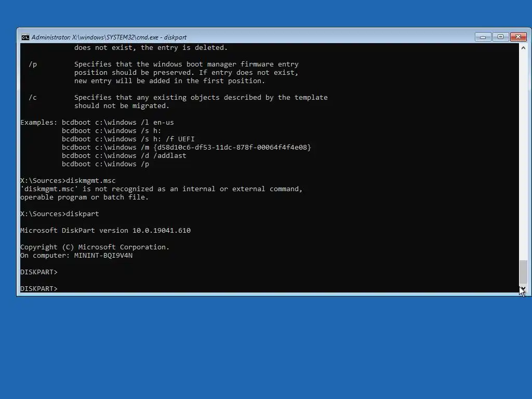Click the 'is not recognized as an internal' error line
Image resolution: width=532 pixels, height=399 pixels.
pos(162,189)
